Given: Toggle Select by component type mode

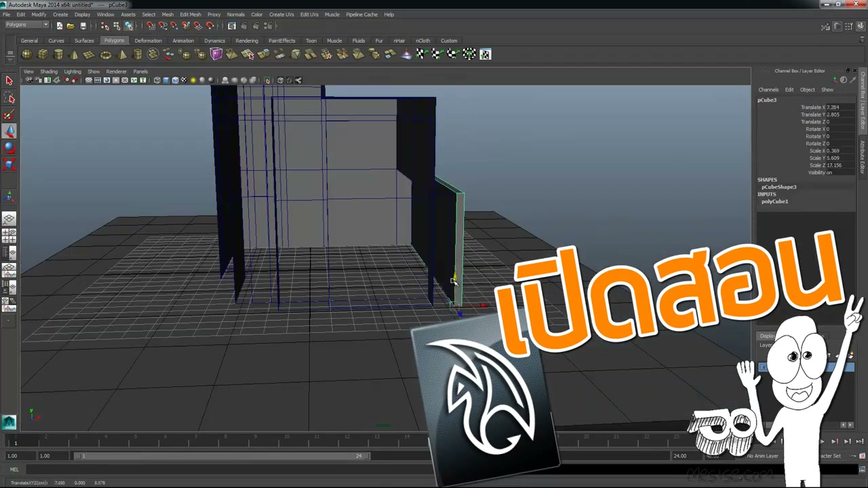Looking at the screenshot, I should tap(129, 26).
